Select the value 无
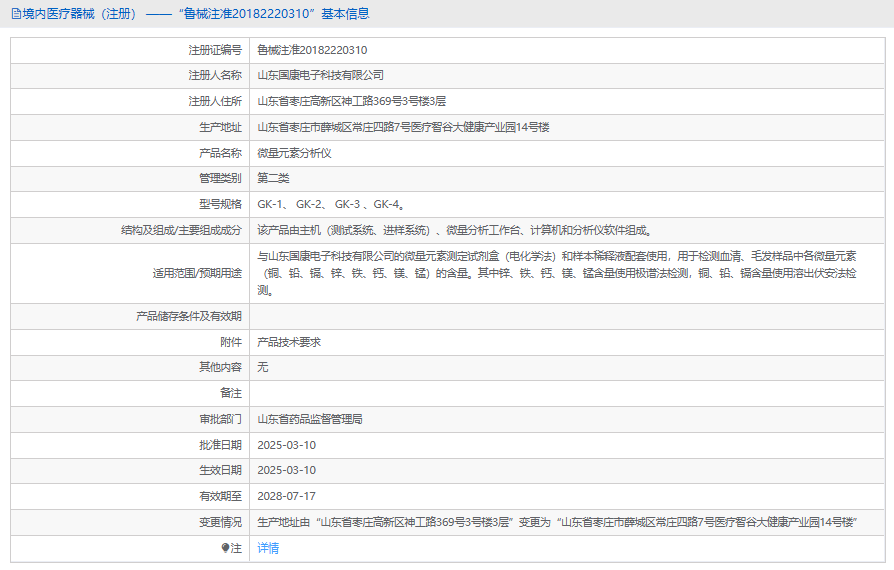The image size is (894, 570). point(262,367)
